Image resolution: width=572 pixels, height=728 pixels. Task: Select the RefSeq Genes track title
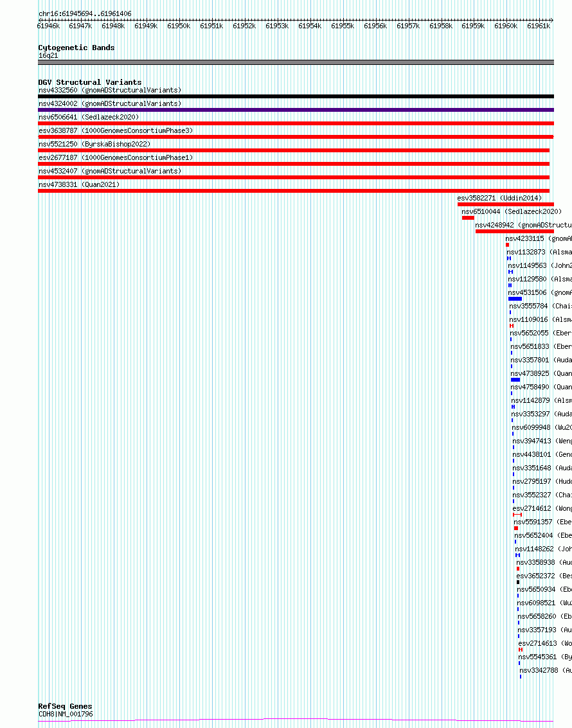65,706
